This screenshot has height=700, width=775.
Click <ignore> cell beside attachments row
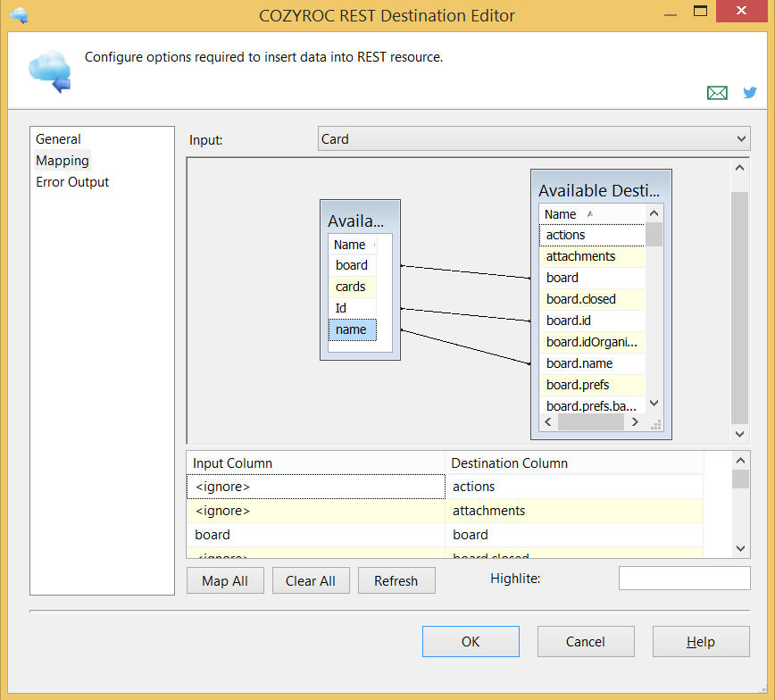(316, 511)
